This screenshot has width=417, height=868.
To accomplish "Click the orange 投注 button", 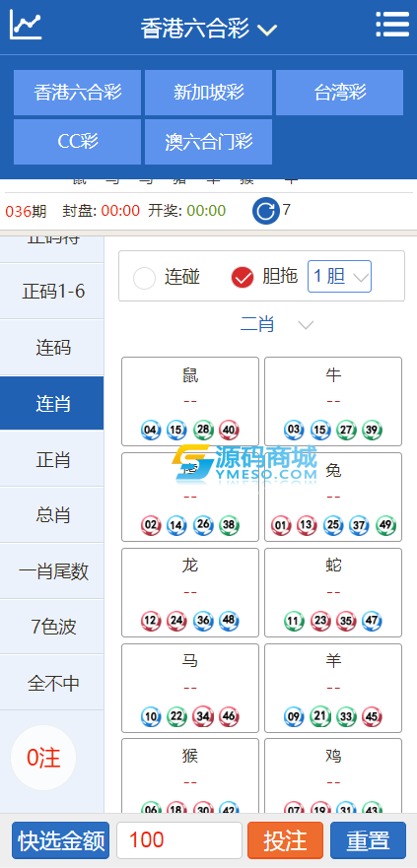I will pos(285,840).
